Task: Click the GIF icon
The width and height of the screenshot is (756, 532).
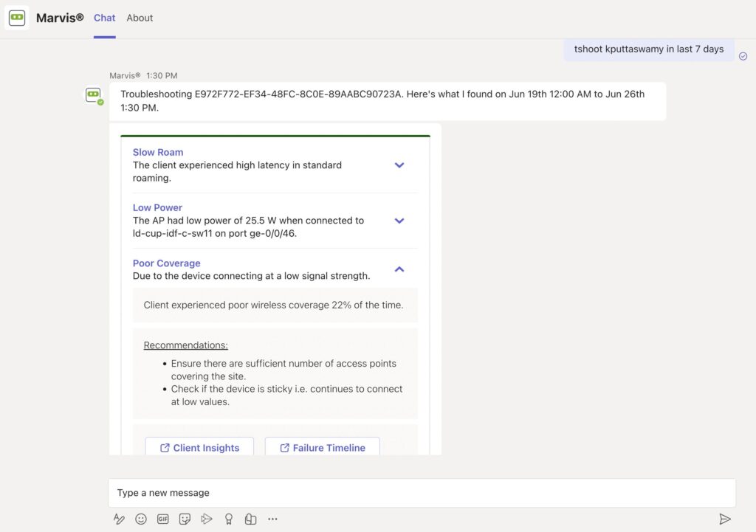Action: [x=162, y=519]
